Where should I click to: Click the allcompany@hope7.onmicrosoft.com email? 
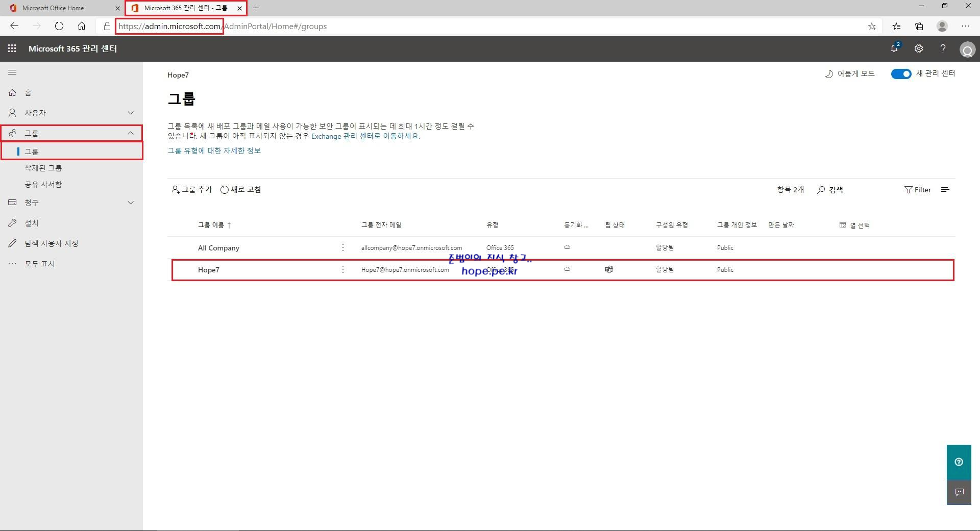pos(411,248)
